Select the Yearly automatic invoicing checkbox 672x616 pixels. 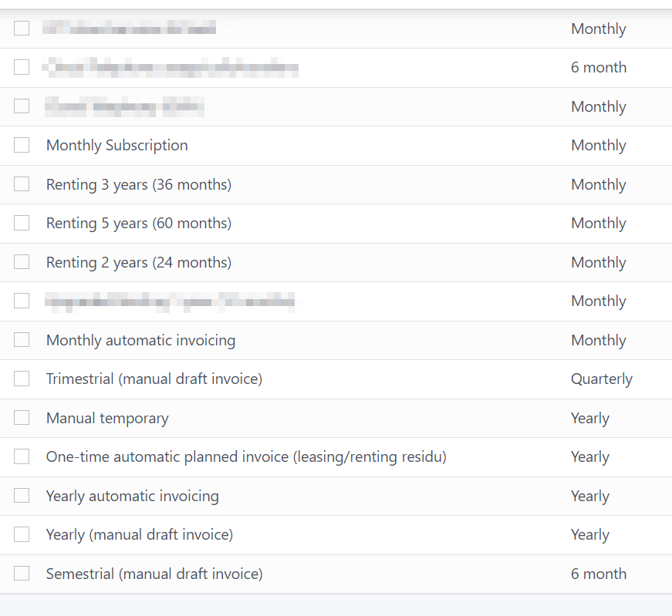22,496
